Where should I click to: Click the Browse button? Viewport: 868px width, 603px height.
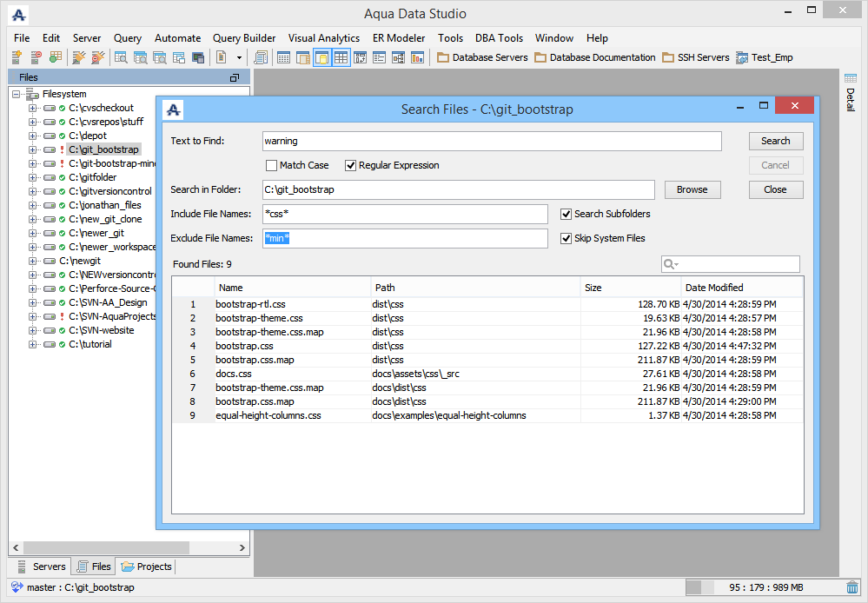(x=692, y=189)
